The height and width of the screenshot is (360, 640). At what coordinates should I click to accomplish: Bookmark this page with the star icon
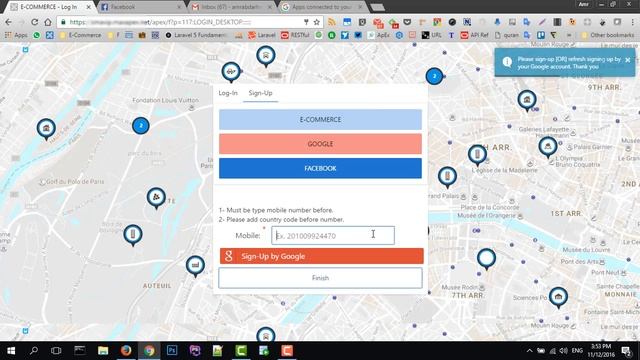(317, 22)
